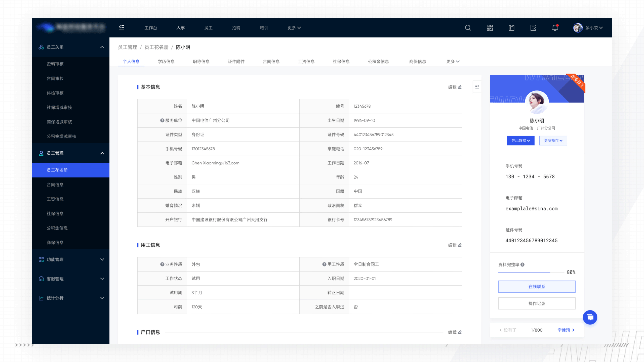Click help icon beside 资料完整率
The height and width of the screenshot is (362, 644).
click(522, 264)
